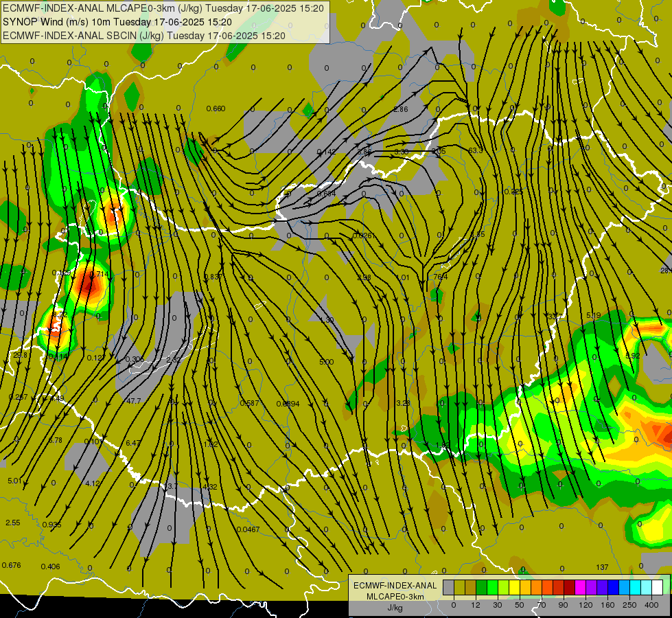Select the bright green legend swatch
This screenshot has height=618, width=672.
493,588
